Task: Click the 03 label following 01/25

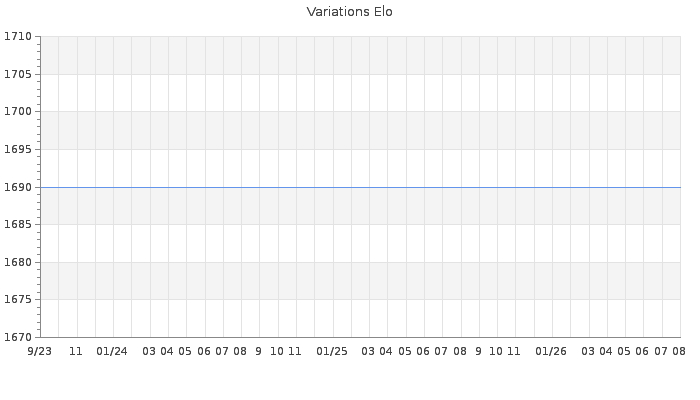Action: pyautogui.click(x=368, y=352)
